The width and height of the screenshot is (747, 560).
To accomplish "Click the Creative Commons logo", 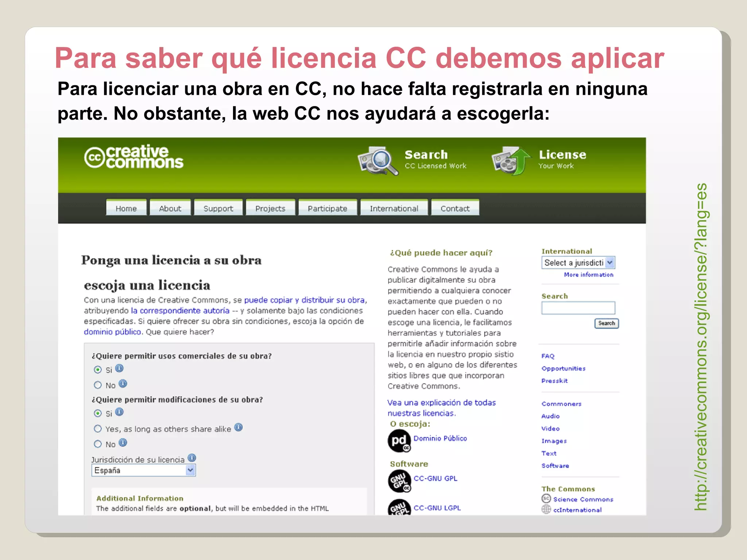I will pyautogui.click(x=133, y=157).
